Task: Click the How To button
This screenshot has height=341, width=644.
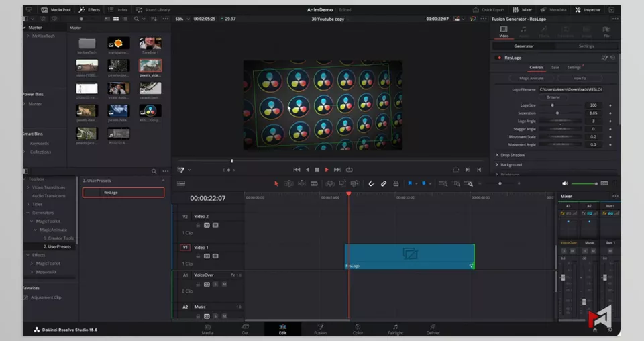Action: [580, 78]
